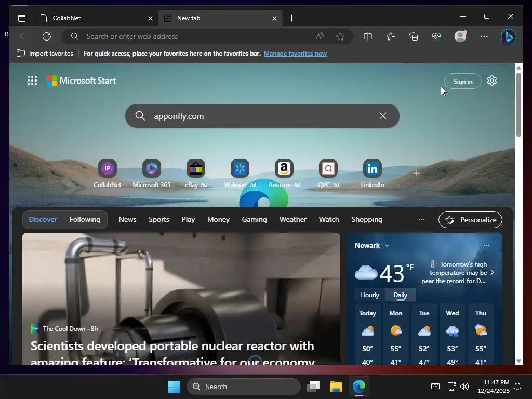Click the Edge icon on taskbar
The image size is (532, 399).
[x=358, y=387]
